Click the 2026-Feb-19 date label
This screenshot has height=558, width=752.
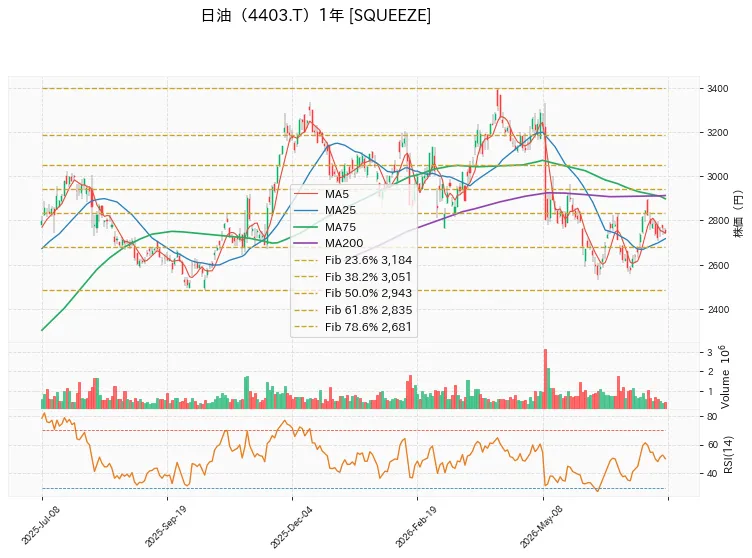[x=416, y=526]
